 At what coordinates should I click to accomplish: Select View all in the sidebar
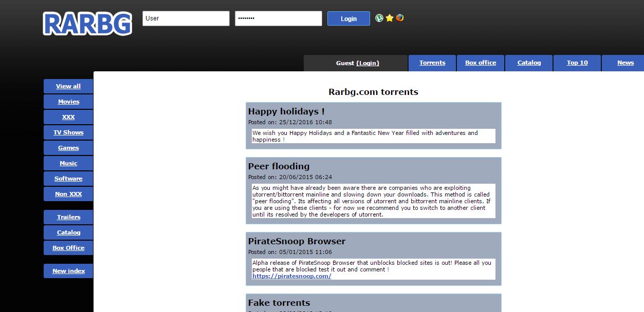(x=68, y=86)
